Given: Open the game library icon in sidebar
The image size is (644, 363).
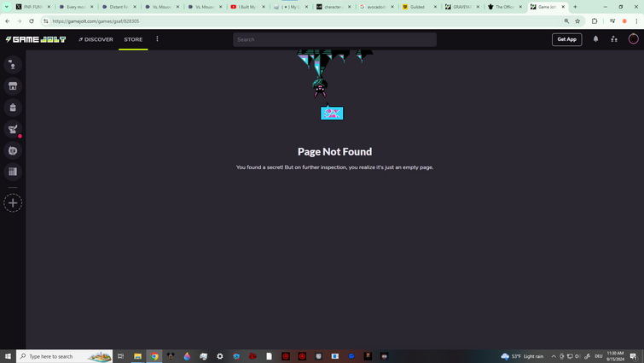Looking at the screenshot, I should pos(13,172).
